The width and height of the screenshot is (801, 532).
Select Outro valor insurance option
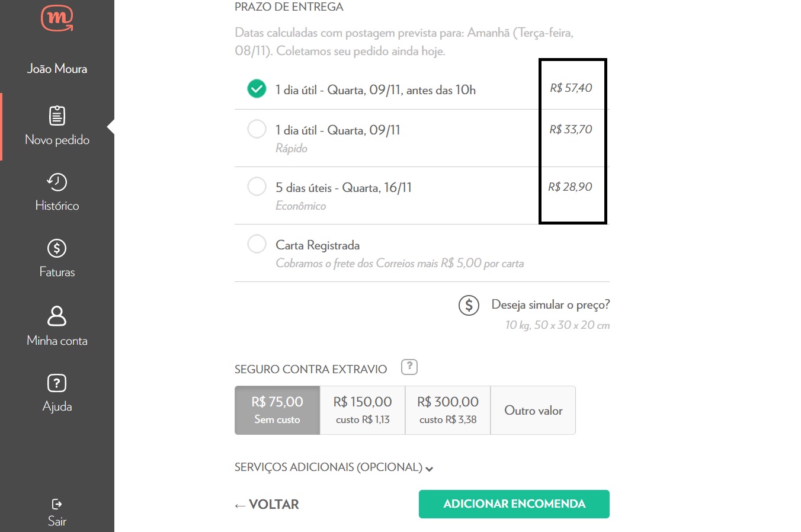(x=533, y=410)
